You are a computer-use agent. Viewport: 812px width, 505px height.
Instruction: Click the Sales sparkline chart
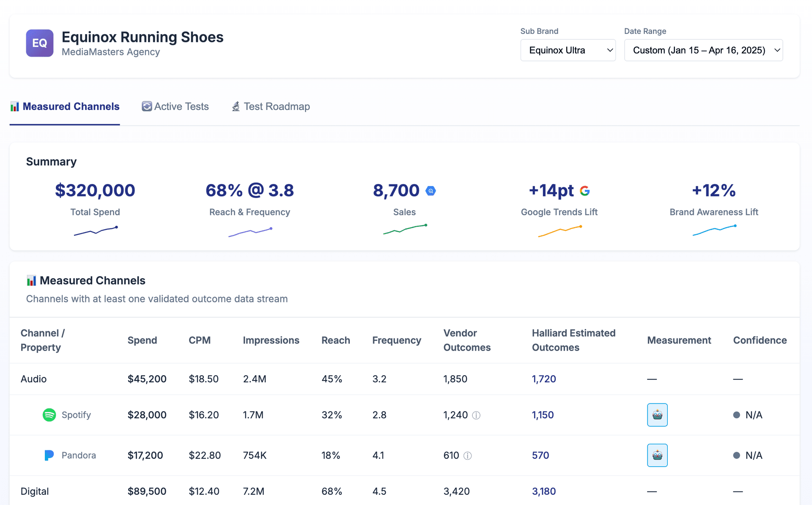tap(405, 229)
